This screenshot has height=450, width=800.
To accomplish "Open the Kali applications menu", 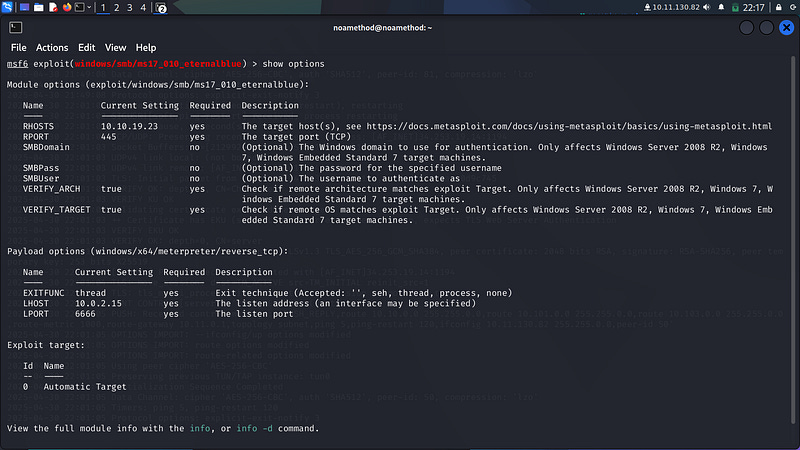I will 7,7.
